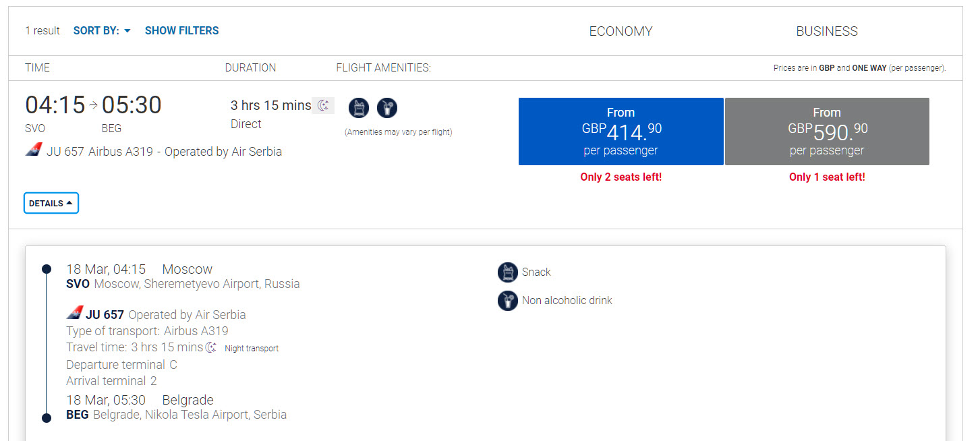Click the Non alcoholic drink icon in details

click(x=507, y=301)
